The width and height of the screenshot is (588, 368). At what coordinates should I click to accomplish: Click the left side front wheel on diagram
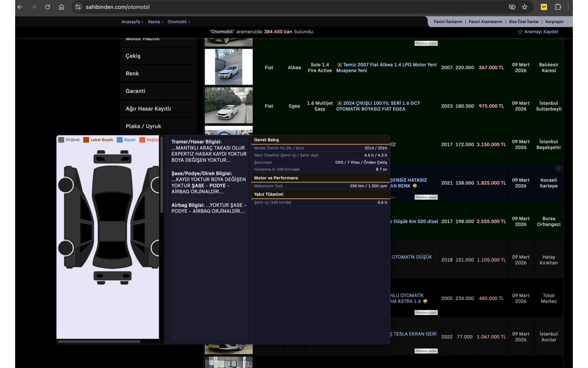(66, 185)
